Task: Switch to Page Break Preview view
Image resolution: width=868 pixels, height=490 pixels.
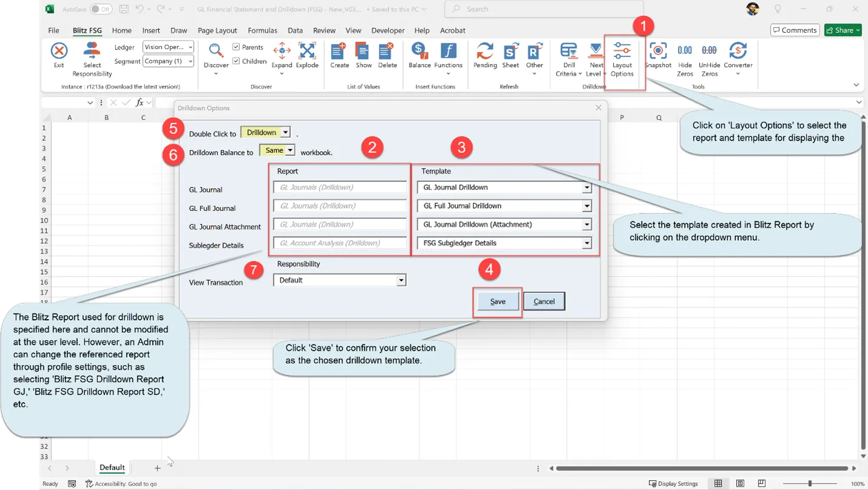Action: coord(762,483)
